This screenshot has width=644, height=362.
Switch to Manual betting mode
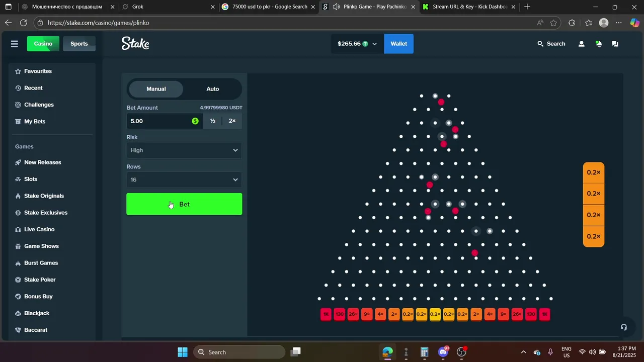[156, 89]
